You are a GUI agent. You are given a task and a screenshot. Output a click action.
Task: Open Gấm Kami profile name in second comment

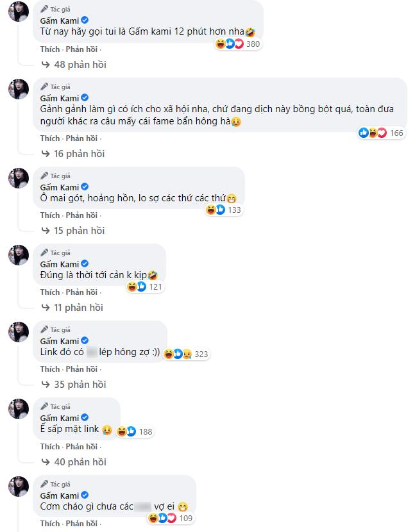59,98
